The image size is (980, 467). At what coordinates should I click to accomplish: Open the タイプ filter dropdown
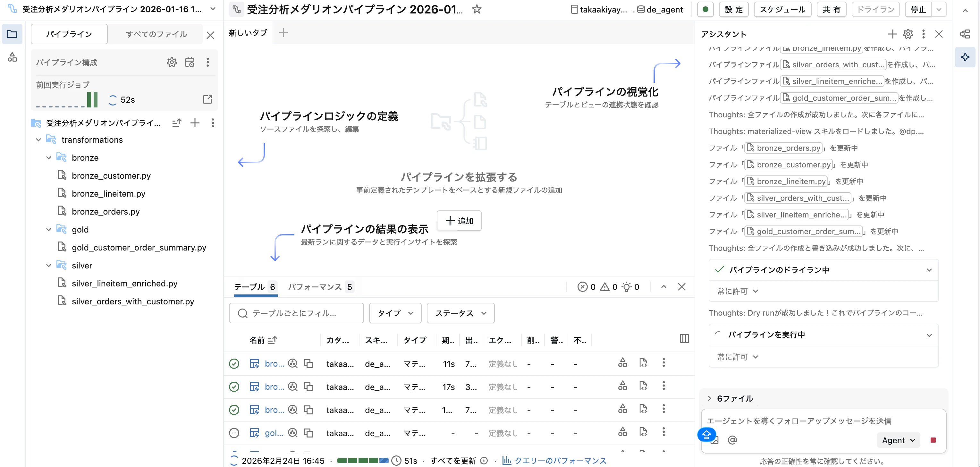point(394,313)
